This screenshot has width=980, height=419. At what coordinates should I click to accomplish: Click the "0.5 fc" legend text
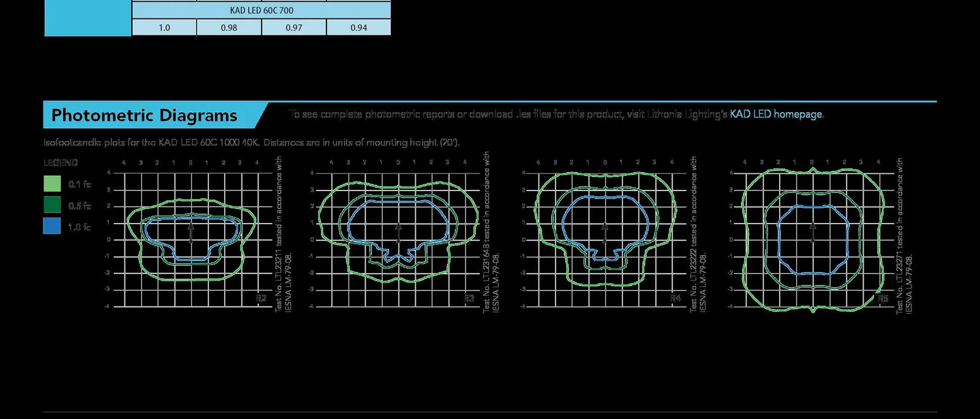[x=80, y=205]
